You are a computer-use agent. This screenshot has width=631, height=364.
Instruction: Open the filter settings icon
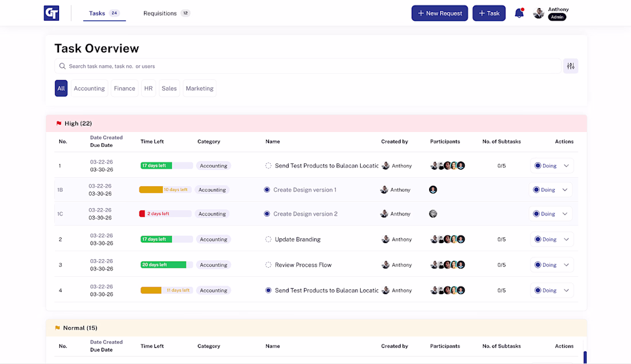571,66
